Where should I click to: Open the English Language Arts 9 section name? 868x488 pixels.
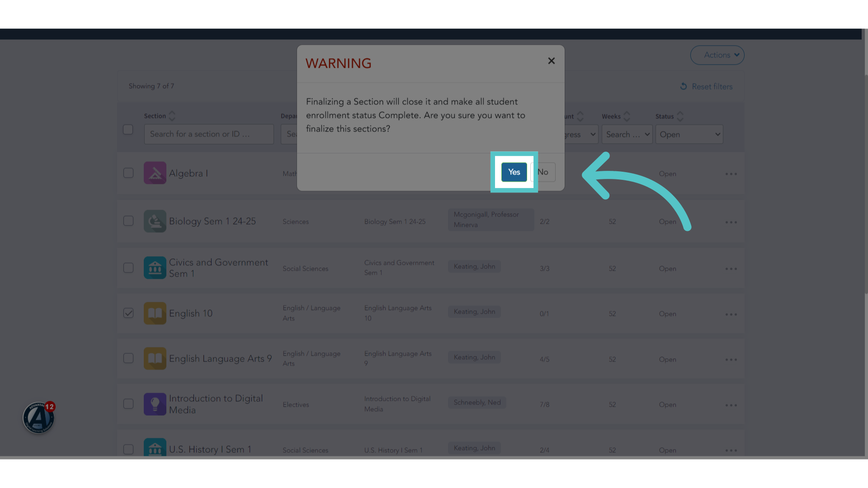221,359
